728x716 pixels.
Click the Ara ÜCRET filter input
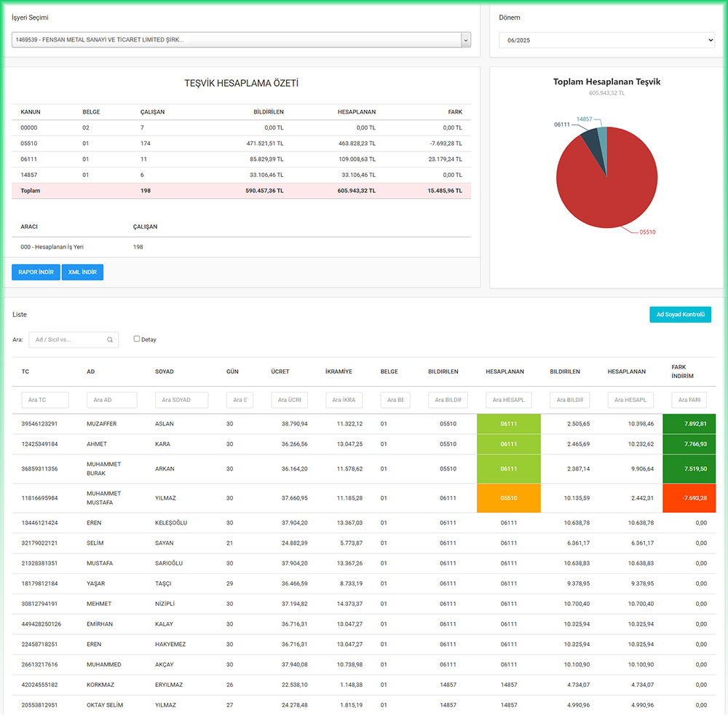(289, 400)
